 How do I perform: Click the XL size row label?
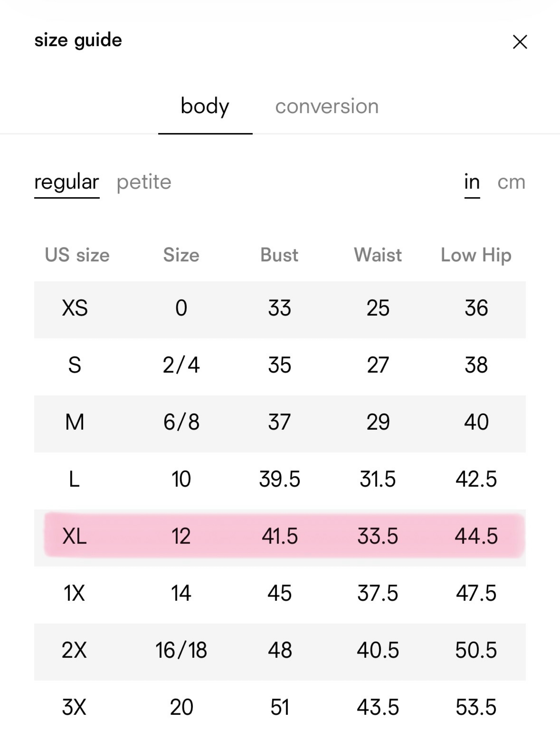point(75,536)
